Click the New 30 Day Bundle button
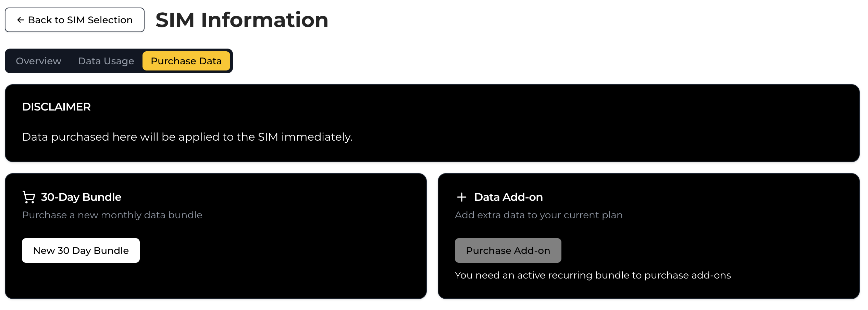Image resolution: width=868 pixels, height=310 pixels. pyautogui.click(x=80, y=250)
